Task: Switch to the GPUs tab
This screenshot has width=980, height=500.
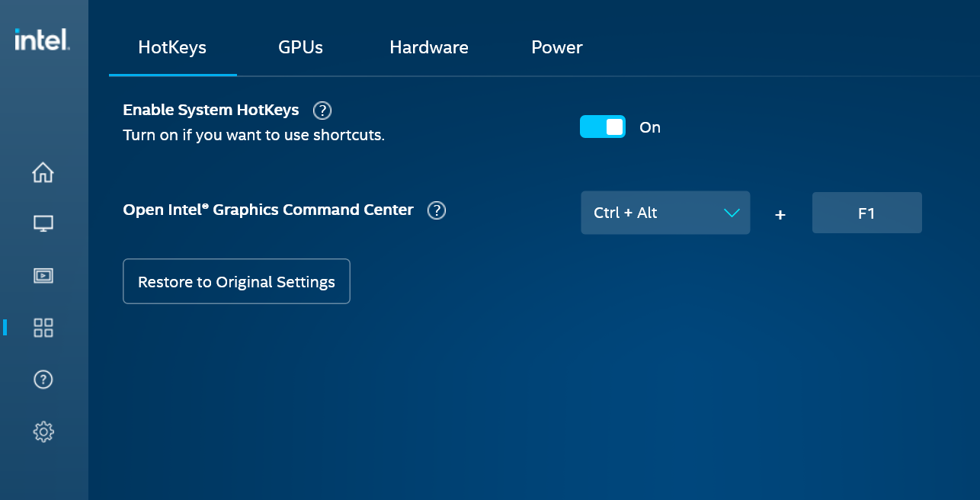Action: tap(300, 47)
